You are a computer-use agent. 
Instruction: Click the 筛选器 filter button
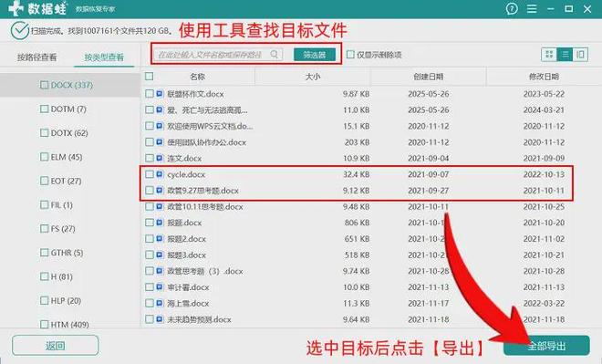[x=315, y=55]
